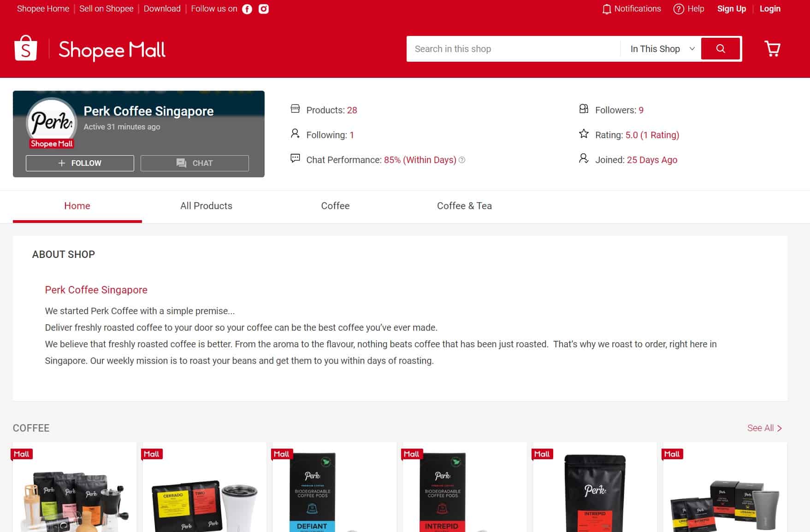Click the Perk Coffee Singapore heading in About Shop

pos(96,290)
